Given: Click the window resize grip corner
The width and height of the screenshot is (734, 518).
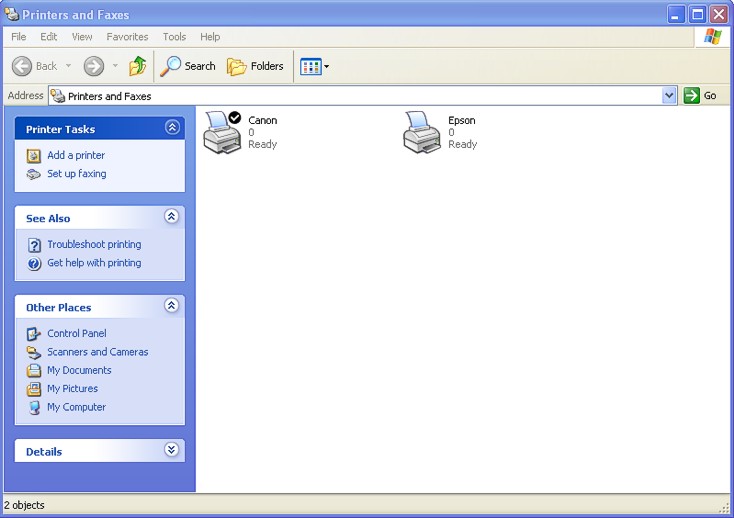Looking at the screenshot, I should point(726,508).
